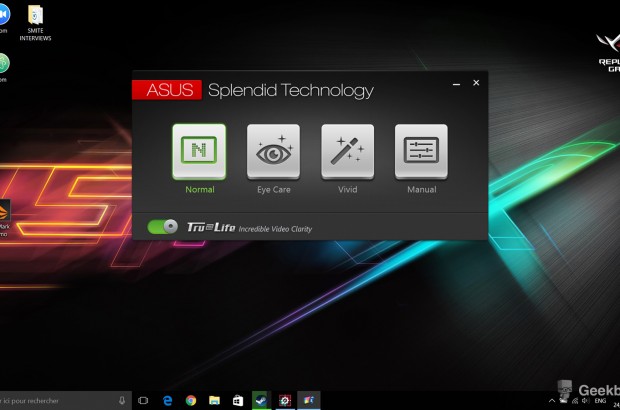Launch Microsoft Edge from the taskbar
Image resolution: width=620 pixels, height=410 pixels.
pyautogui.click(x=167, y=400)
